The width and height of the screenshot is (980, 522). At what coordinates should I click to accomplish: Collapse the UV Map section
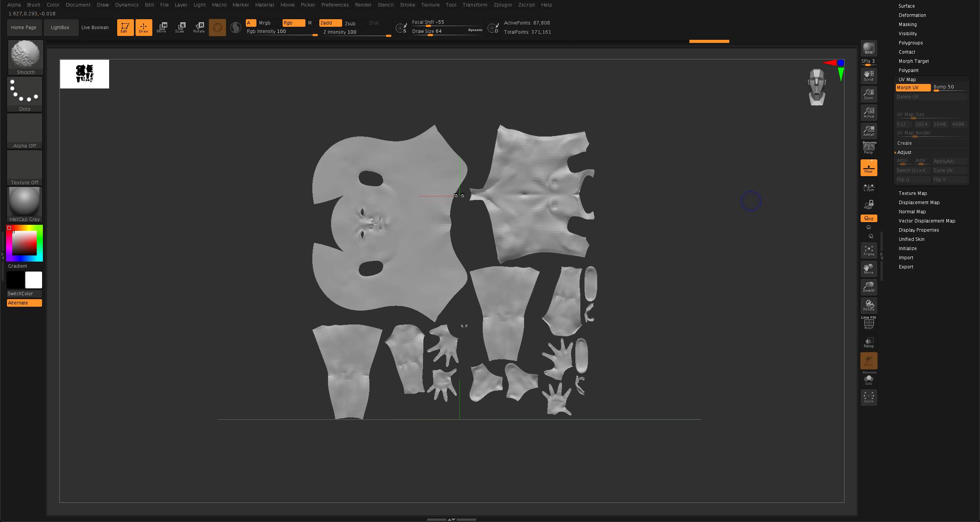pyautogui.click(x=907, y=80)
